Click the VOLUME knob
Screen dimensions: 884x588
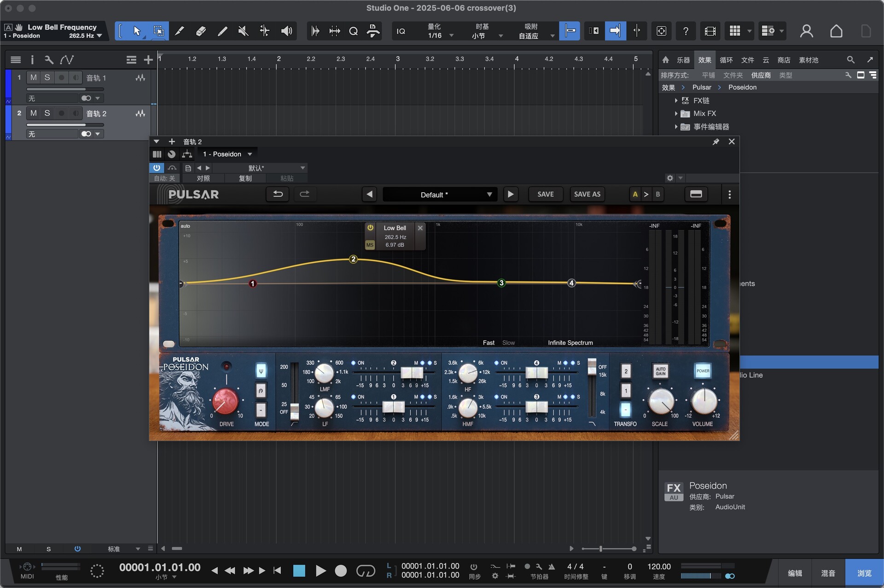(x=704, y=401)
